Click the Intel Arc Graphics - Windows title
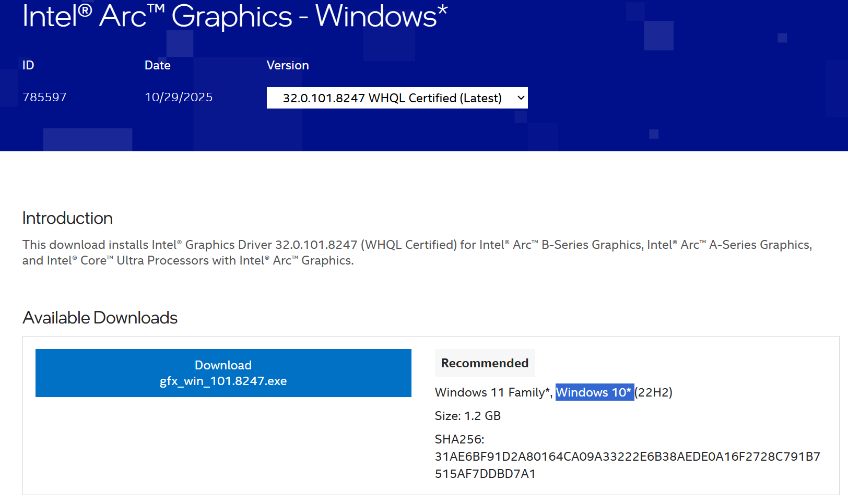Screen dimensions: 848x504 (233, 17)
